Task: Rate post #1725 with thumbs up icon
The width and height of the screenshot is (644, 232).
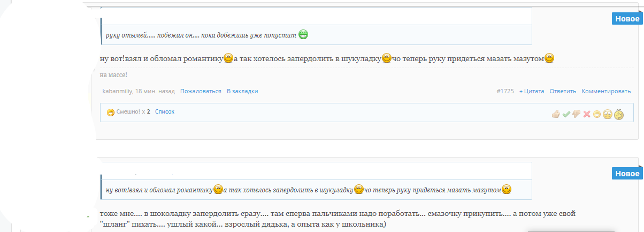Action: pos(555,114)
